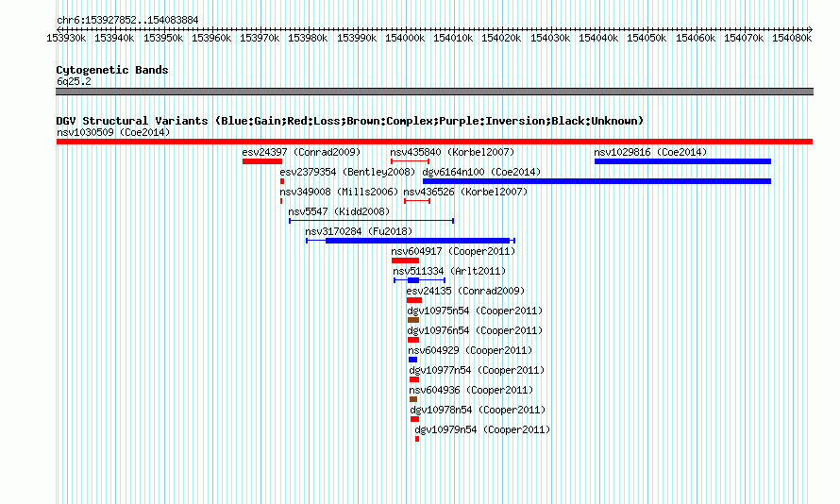The image size is (840, 504).
Task: Open the nsv5547 (Kidd2008) label
Action: (339, 211)
